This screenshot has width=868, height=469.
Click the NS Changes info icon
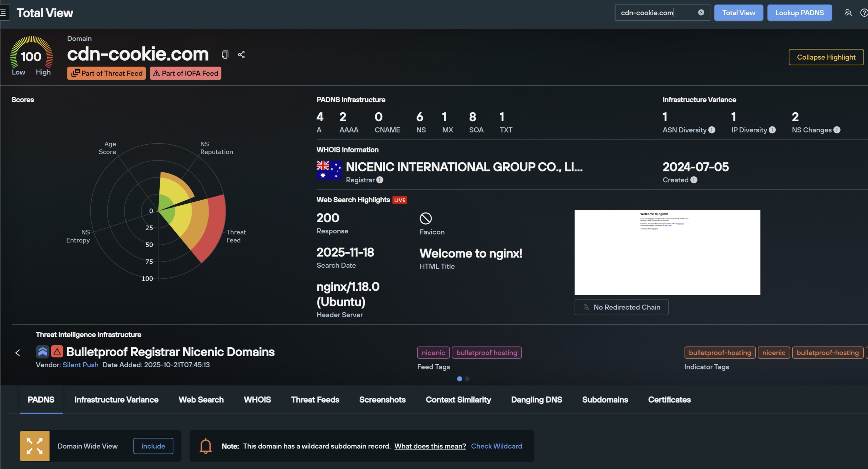click(837, 130)
